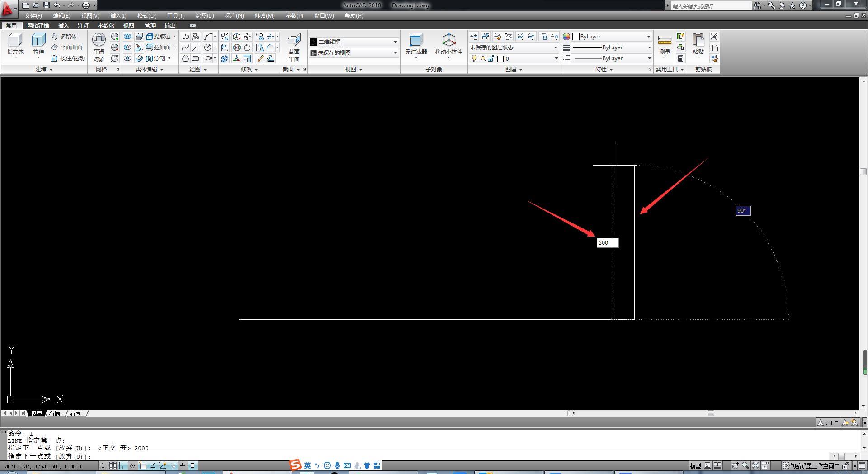Click the annotation scale 1:1 button
868x474 pixels.
[x=827, y=422]
